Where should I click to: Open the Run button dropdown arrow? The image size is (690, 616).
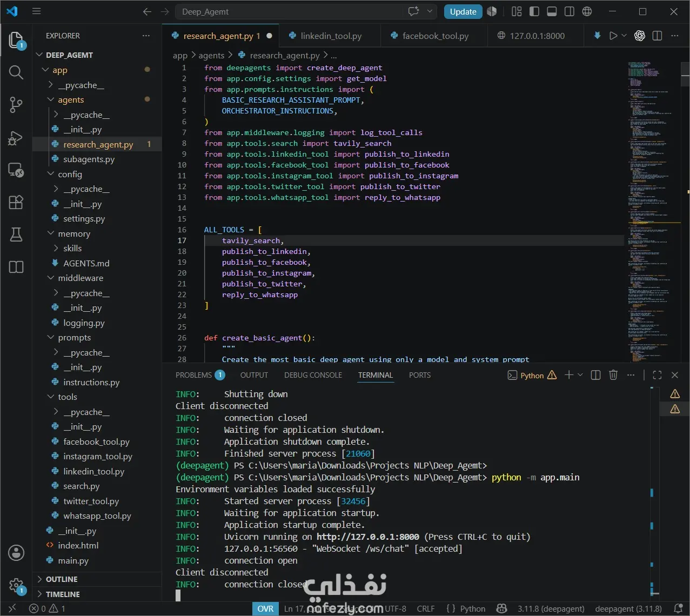click(624, 36)
